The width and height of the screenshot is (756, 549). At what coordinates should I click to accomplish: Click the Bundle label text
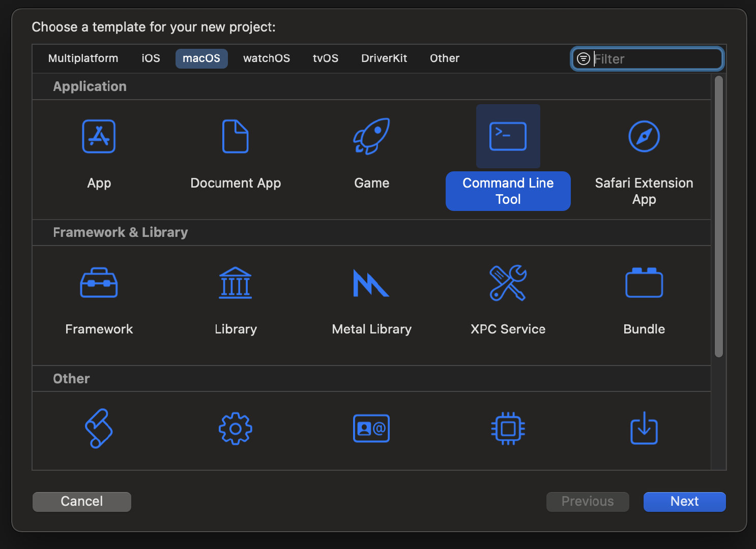coord(644,329)
